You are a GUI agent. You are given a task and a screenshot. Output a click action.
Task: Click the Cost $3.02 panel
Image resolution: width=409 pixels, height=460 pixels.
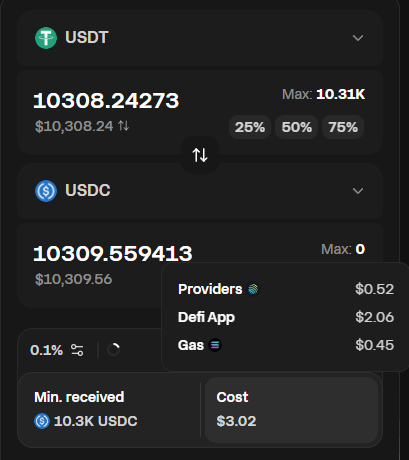(292, 410)
